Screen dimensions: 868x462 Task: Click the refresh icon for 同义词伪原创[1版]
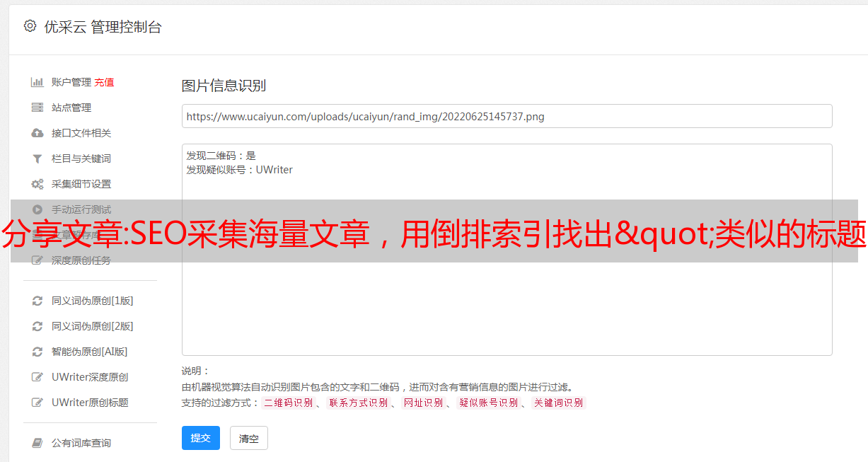tap(37, 301)
